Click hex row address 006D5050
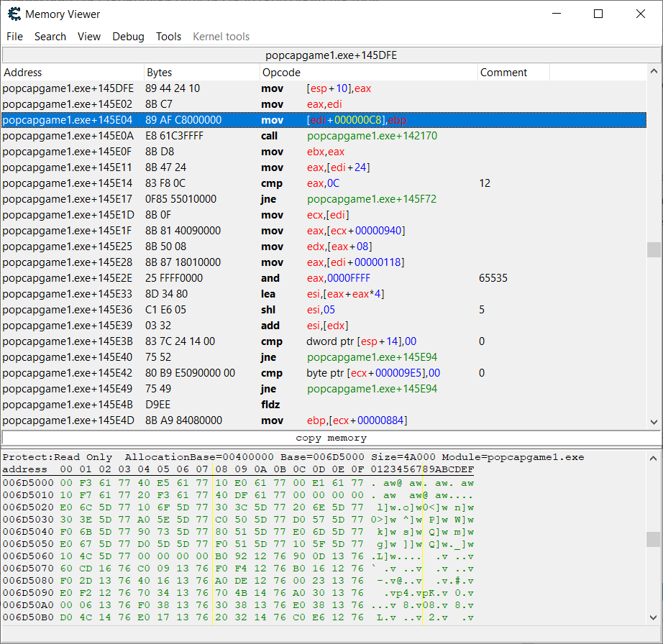This screenshot has width=663, height=644. point(28,544)
